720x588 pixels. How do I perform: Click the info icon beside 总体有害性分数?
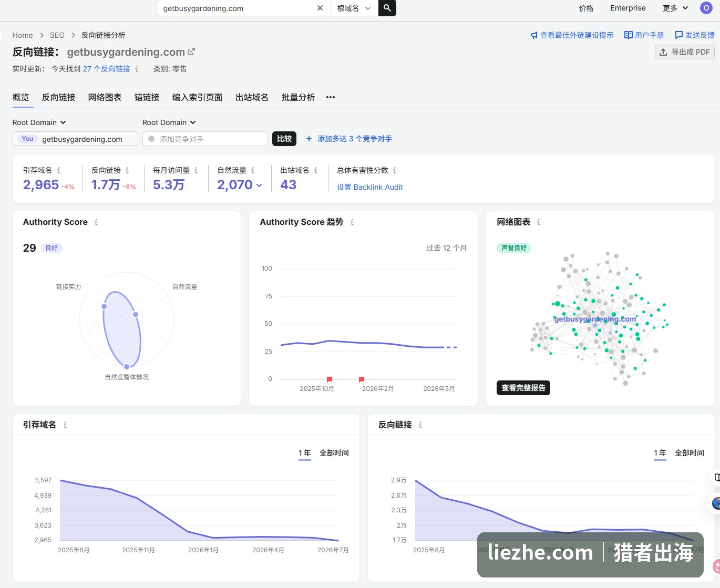395,170
